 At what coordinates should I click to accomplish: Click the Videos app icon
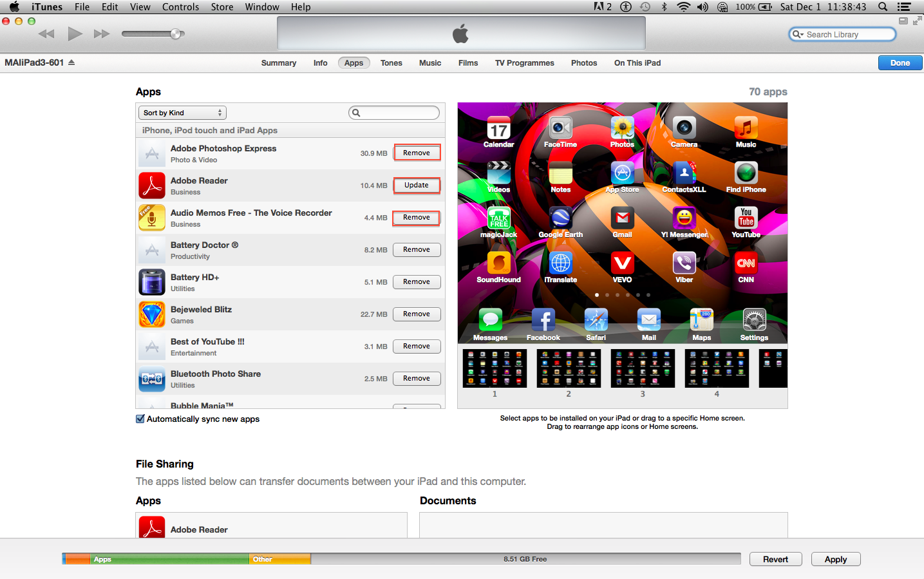pyautogui.click(x=499, y=173)
